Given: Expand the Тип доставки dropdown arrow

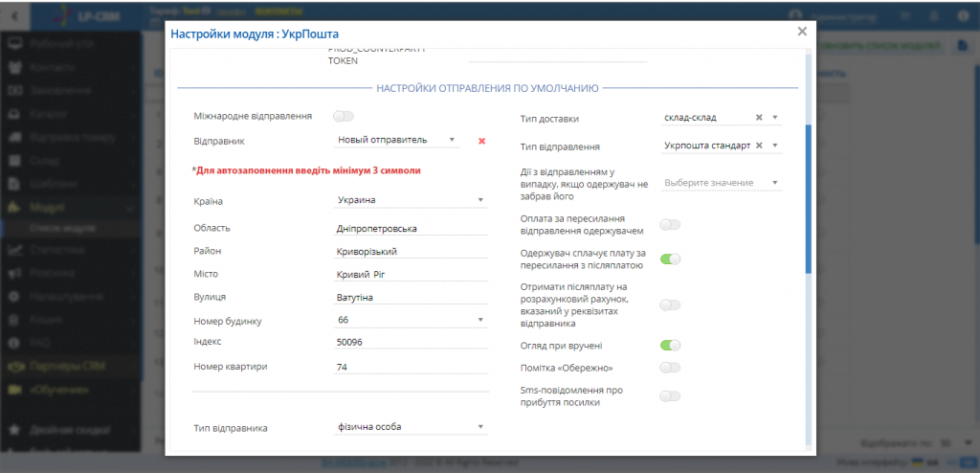Looking at the screenshot, I should (x=774, y=117).
